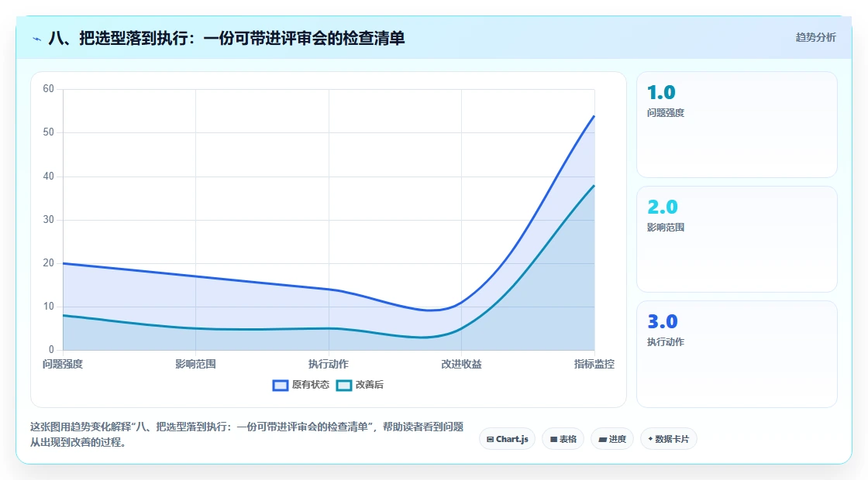Viewport: 868px width, 480px height.
Task: Click y-axis value 50
Action: pyautogui.click(x=49, y=132)
